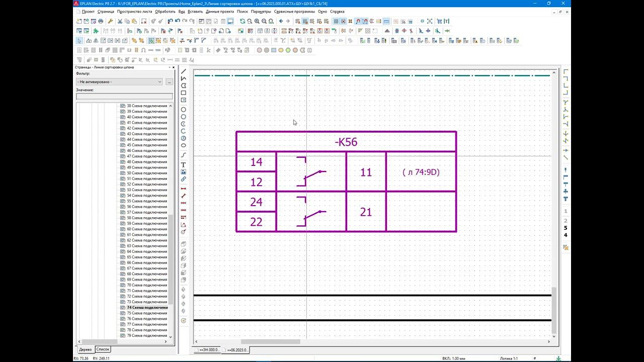Click the filter ellipsis button
Screen dimensions: 644x362
coord(169,81)
